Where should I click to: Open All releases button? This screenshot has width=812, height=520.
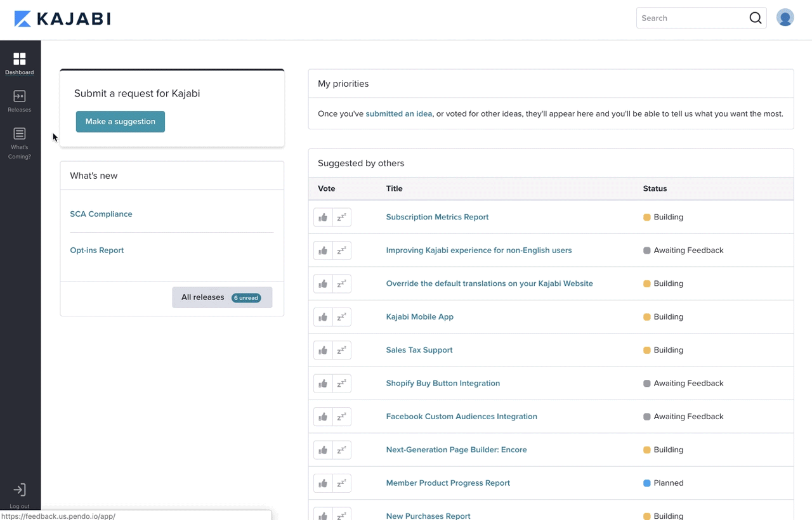click(222, 297)
